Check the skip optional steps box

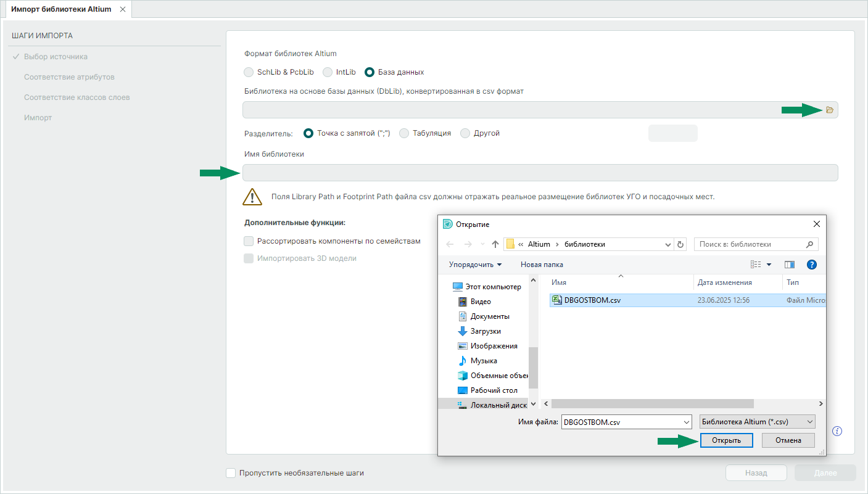(x=231, y=473)
